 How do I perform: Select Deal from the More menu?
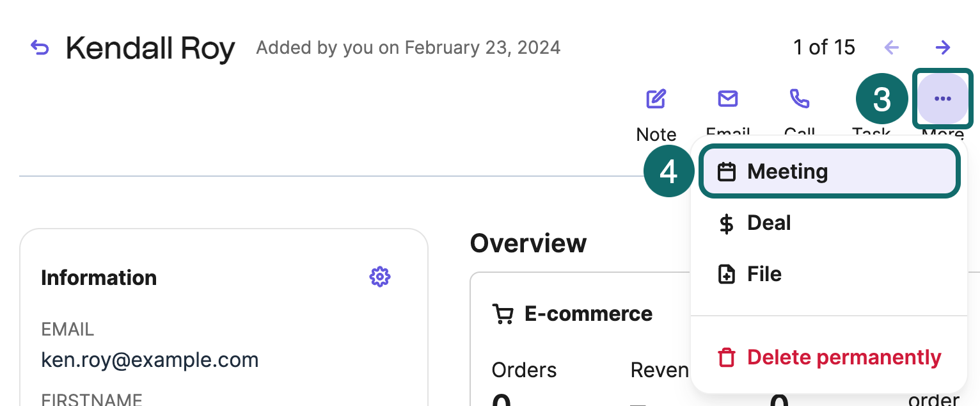(769, 223)
